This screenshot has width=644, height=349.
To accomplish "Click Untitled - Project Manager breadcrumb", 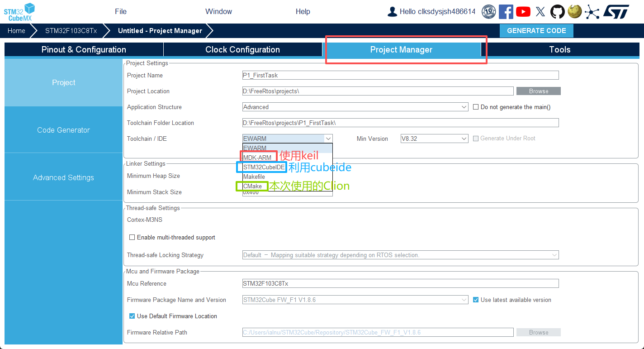I will (x=160, y=31).
